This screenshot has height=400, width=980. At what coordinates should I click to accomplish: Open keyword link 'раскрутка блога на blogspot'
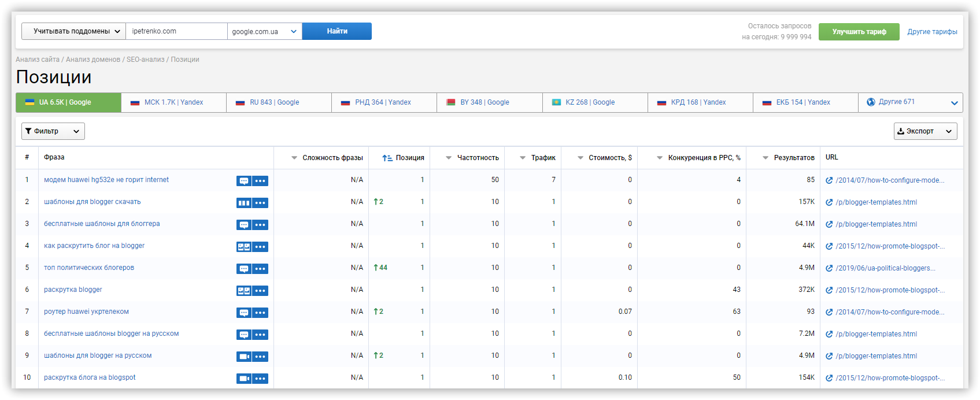point(90,377)
